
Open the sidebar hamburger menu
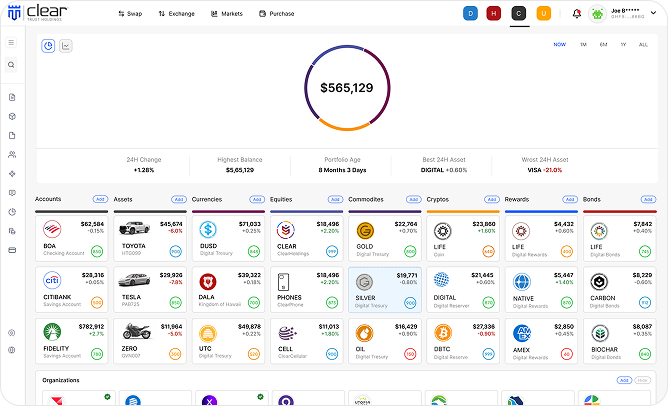(x=11, y=42)
